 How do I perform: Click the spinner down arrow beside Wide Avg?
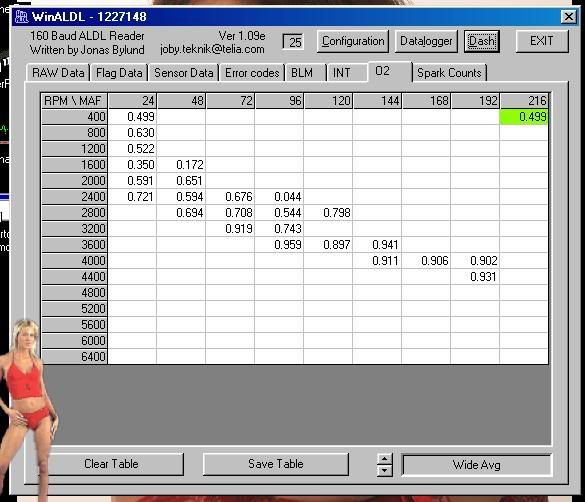[385, 471]
